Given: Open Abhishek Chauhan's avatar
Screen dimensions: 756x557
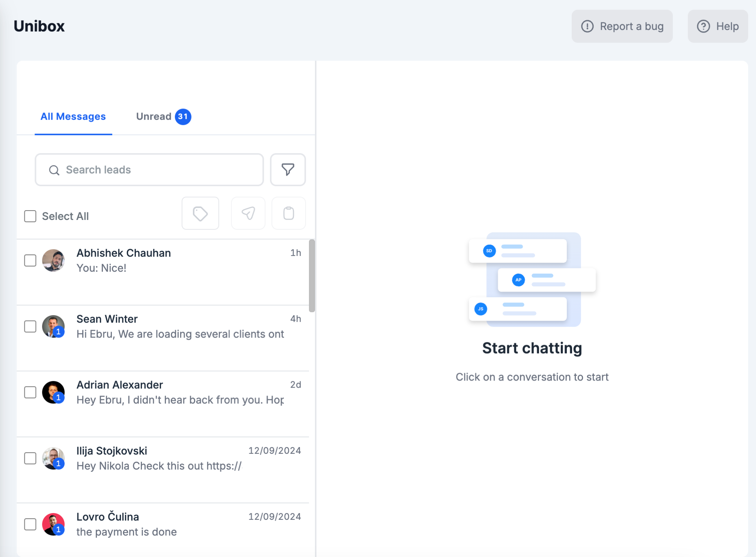Looking at the screenshot, I should (x=53, y=260).
